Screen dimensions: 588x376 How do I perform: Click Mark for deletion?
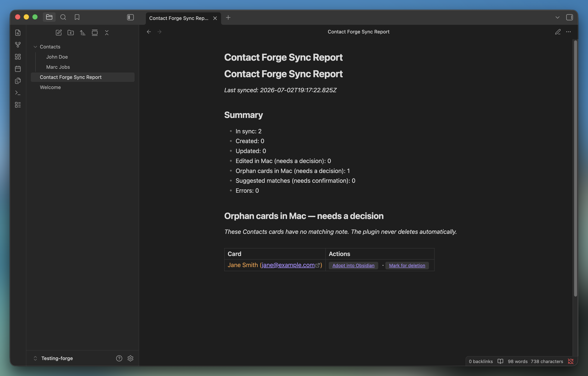(407, 265)
